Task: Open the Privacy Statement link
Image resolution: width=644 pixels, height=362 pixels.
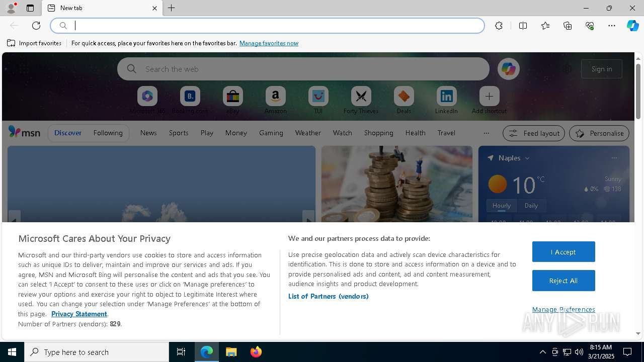Action: 79,314
